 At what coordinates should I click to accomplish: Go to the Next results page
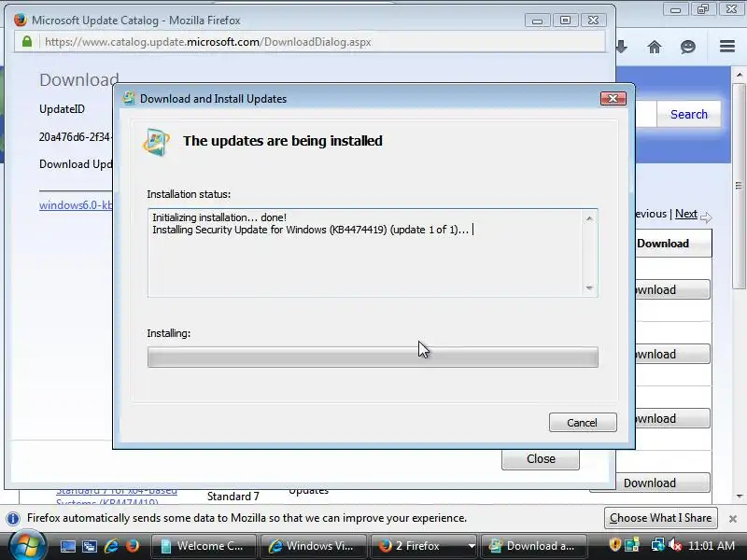pos(686,214)
